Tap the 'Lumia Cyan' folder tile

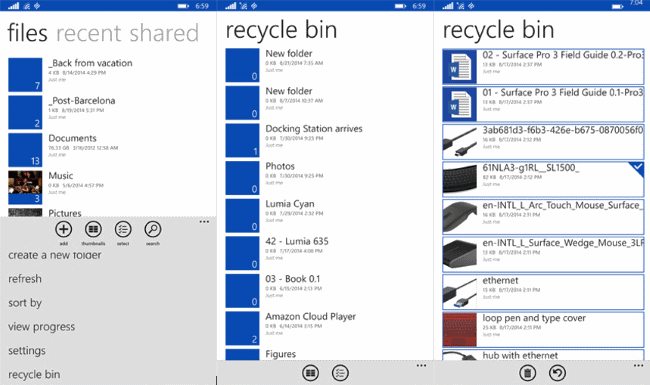243,216
